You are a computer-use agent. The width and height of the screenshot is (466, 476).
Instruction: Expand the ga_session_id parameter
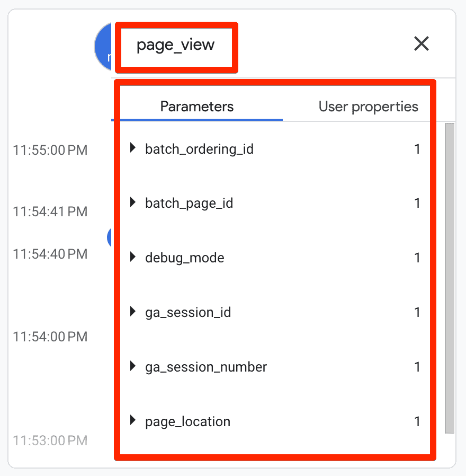(x=132, y=312)
